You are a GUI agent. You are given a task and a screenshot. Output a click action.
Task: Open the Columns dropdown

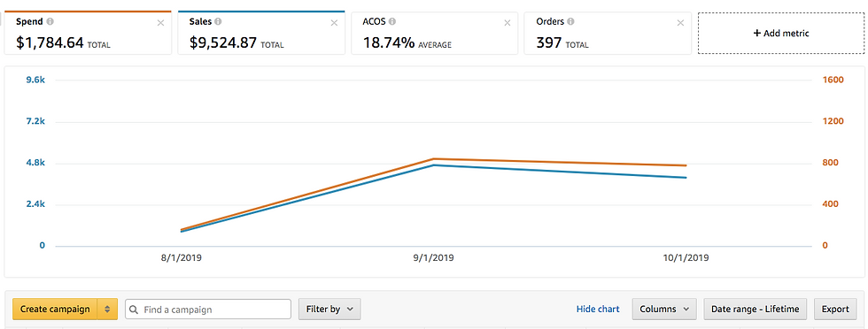(664, 309)
